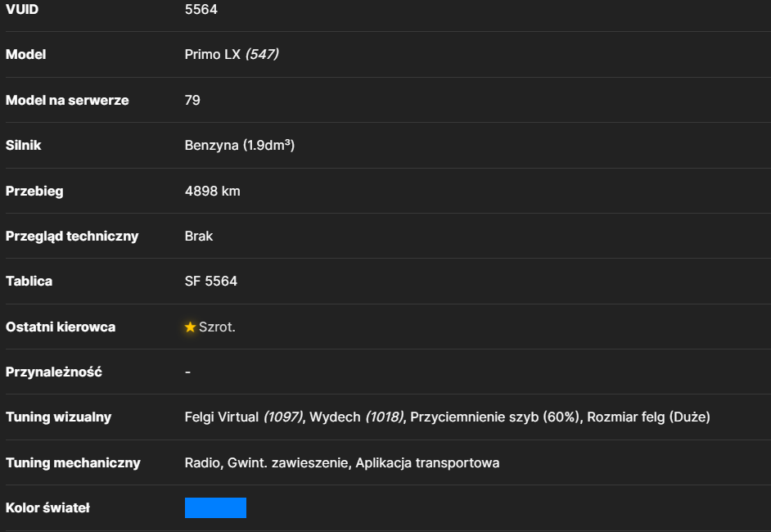Select the Tuning wizualny row label
This screenshot has width=771, height=532.
tap(58, 417)
